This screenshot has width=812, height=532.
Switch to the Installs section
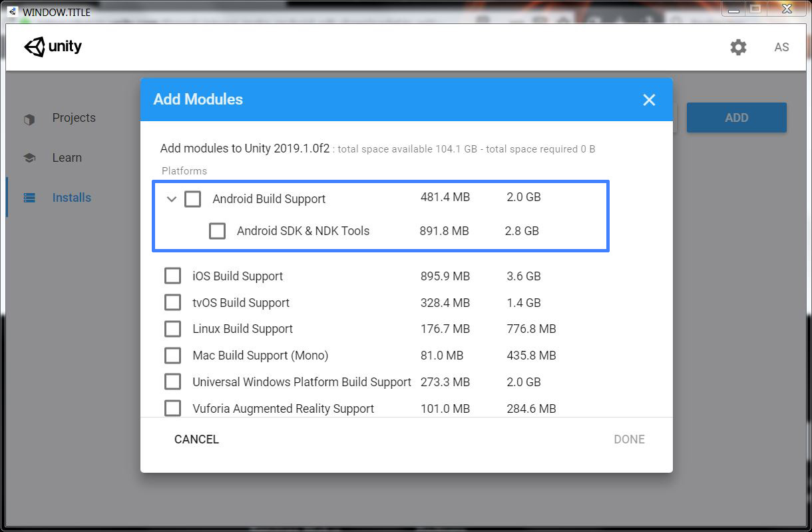point(72,198)
